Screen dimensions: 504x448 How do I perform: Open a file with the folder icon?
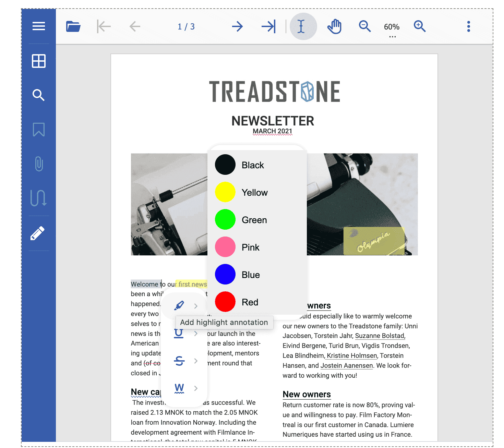coord(73,26)
